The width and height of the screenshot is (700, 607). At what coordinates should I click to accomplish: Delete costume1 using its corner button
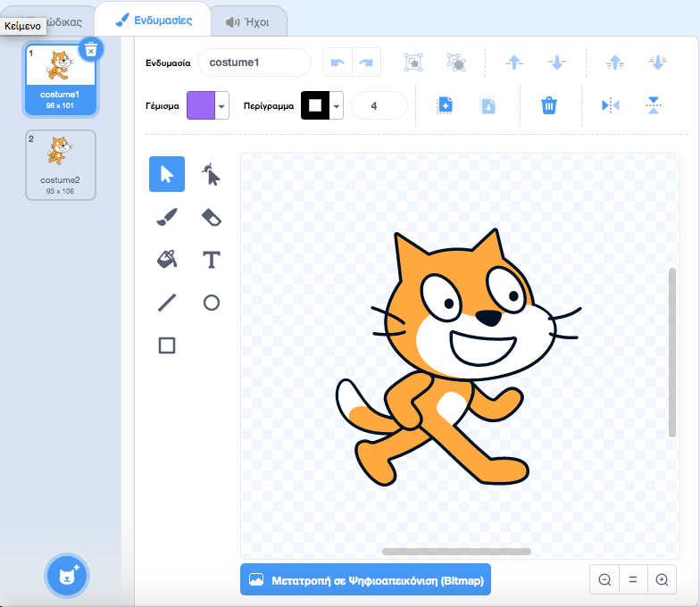90,50
